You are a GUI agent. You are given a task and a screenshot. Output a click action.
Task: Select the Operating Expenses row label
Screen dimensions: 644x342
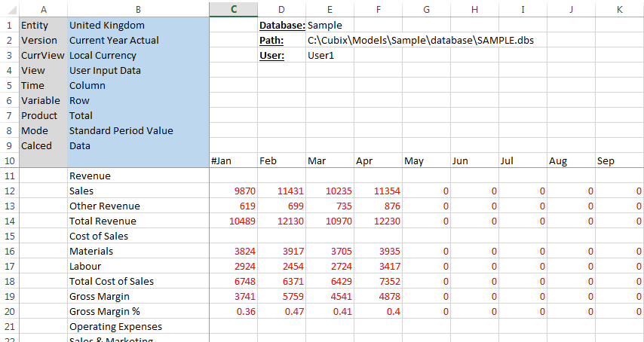[x=115, y=327]
